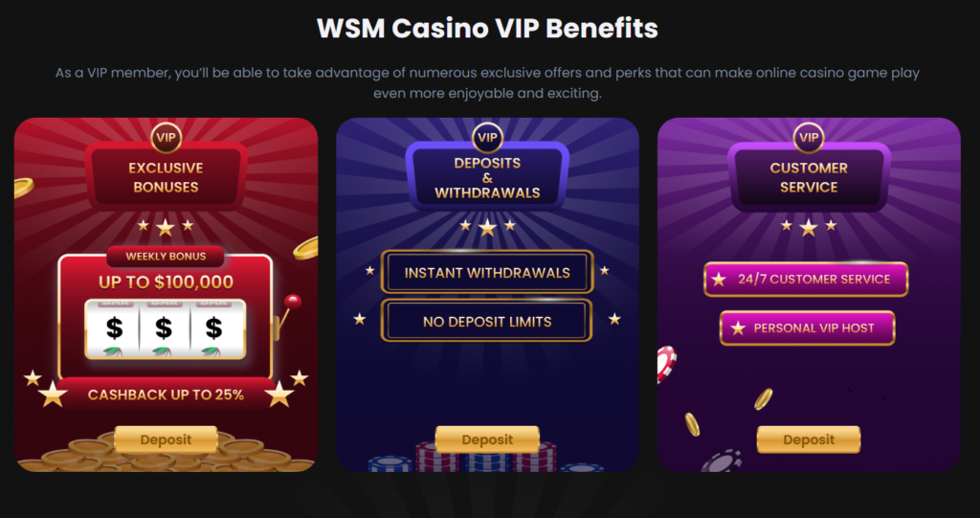Click the Deposit button on the red card
Viewport: 980px width, 518px height.
coord(166,439)
